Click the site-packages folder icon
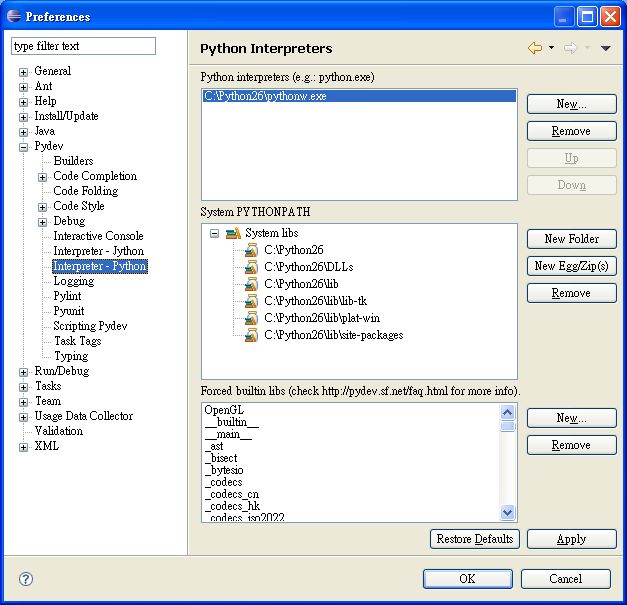 pyautogui.click(x=251, y=335)
